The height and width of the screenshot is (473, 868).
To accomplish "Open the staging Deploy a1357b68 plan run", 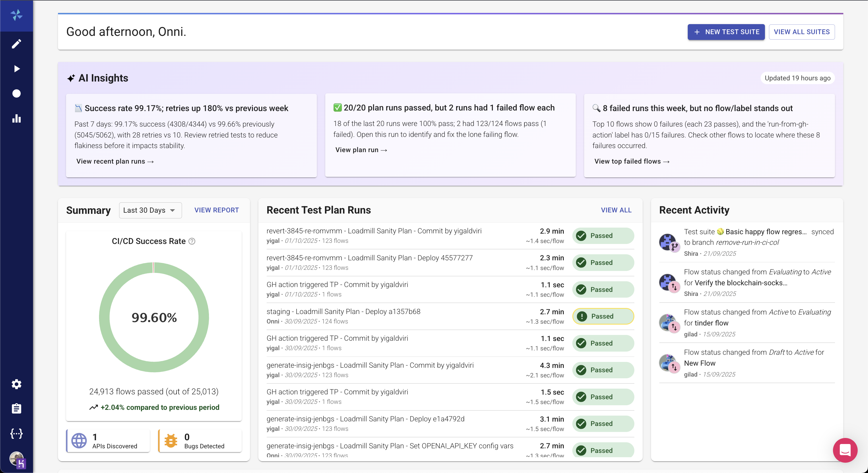I will tap(343, 312).
